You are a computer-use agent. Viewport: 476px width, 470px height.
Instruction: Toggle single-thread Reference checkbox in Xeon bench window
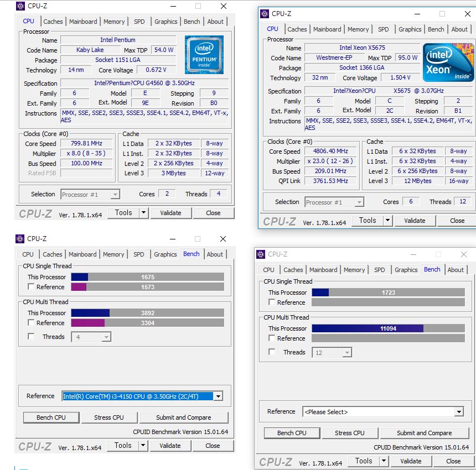[272, 302]
